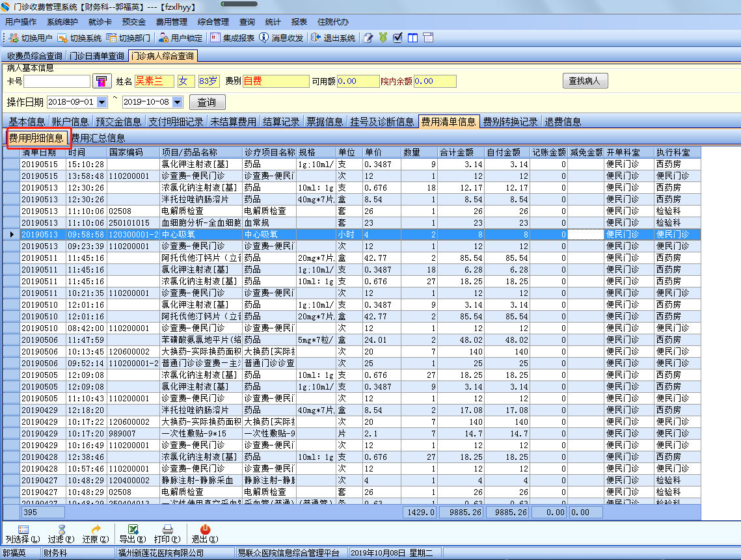Lock the user via 用户锁定 icon

pos(163,38)
